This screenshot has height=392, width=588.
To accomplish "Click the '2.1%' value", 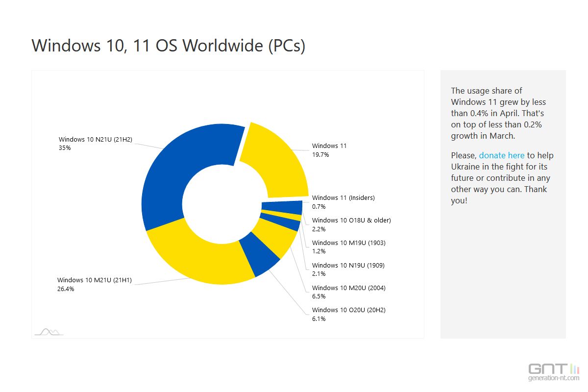I will (319, 274).
